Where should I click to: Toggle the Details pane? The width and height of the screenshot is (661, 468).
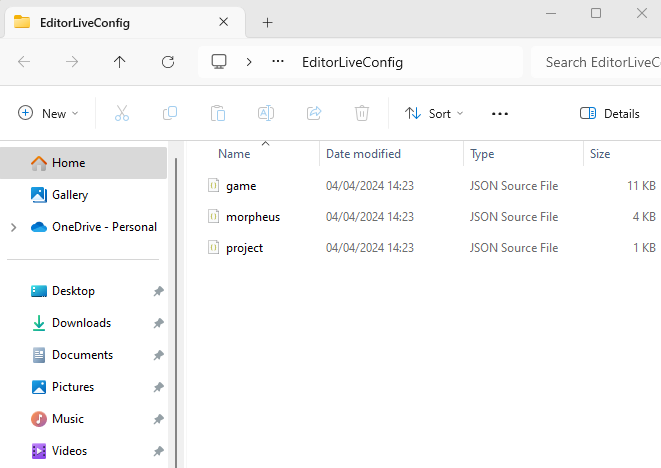[610, 114]
